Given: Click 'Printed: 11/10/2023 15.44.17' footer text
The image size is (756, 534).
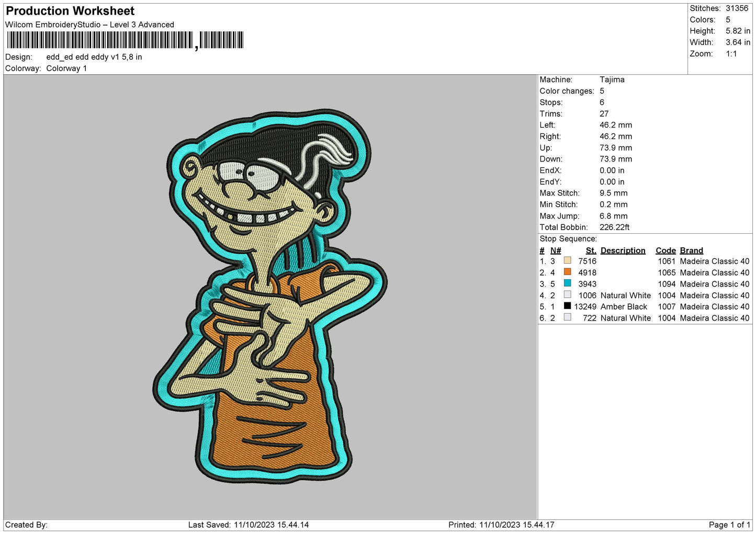Looking at the screenshot, I should pyautogui.click(x=501, y=525).
